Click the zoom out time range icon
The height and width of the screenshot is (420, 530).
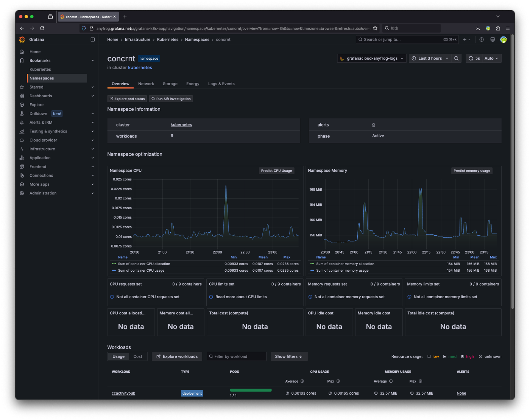pyautogui.click(x=457, y=58)
